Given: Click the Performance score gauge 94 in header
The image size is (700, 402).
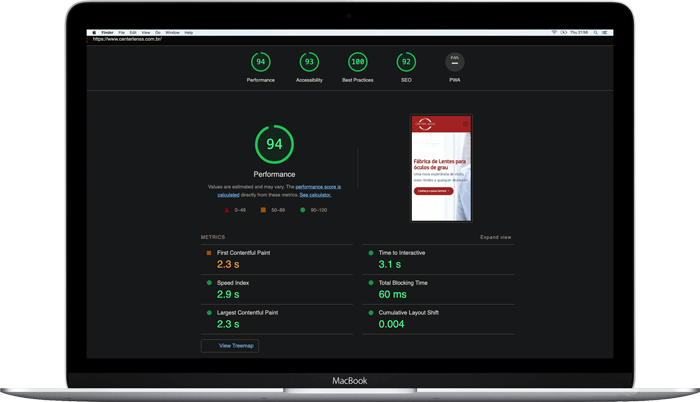Looking at the screenshot, I should (261, 62).
